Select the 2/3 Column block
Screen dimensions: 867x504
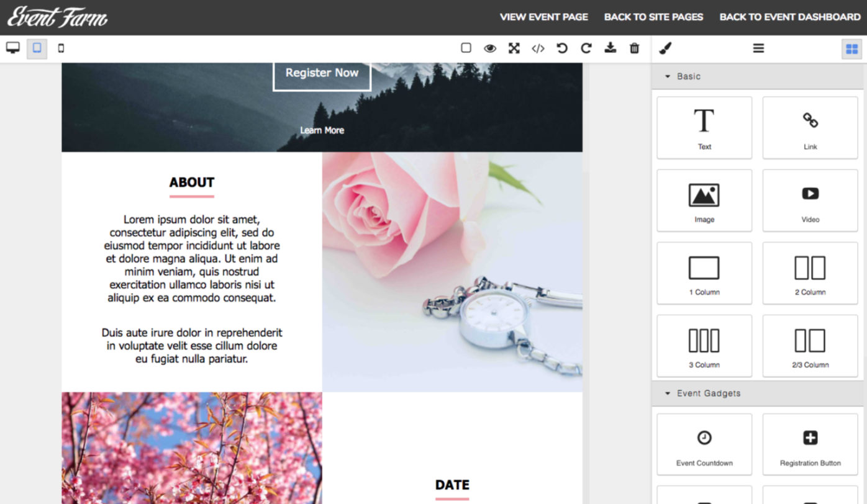(810, 346)
